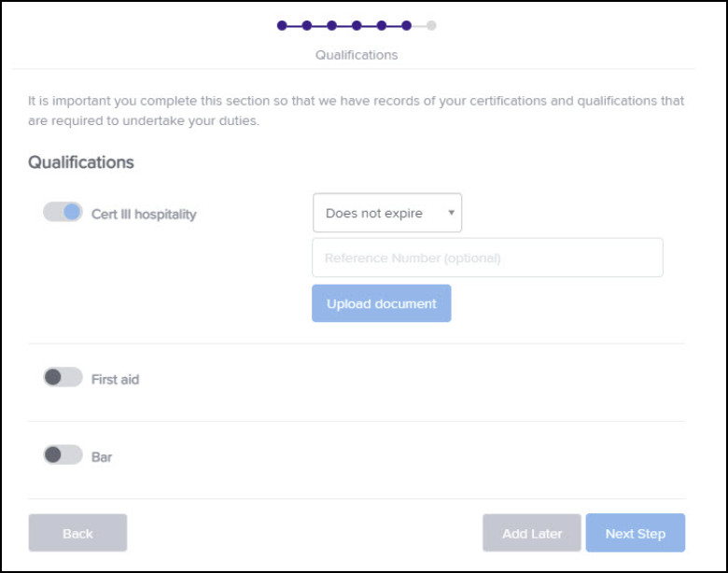The width and height of the screenshot is (728, 573).
Task: Open the "Does not expire" dropdown
Action: 387,213
